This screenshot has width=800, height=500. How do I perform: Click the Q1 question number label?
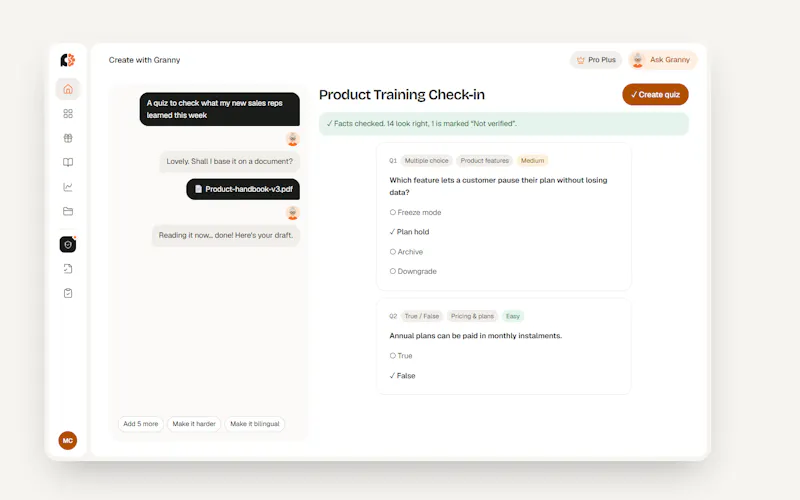393,161
